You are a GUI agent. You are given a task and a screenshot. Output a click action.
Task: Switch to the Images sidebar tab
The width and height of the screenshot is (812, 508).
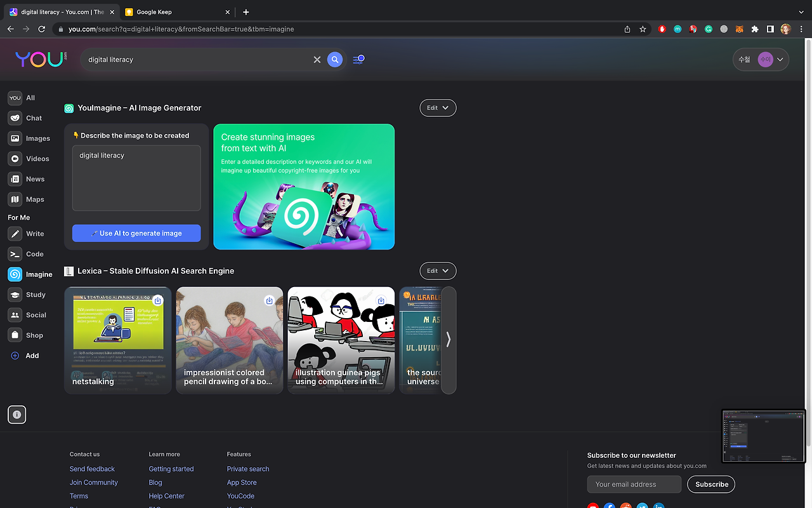pos(29,138)
